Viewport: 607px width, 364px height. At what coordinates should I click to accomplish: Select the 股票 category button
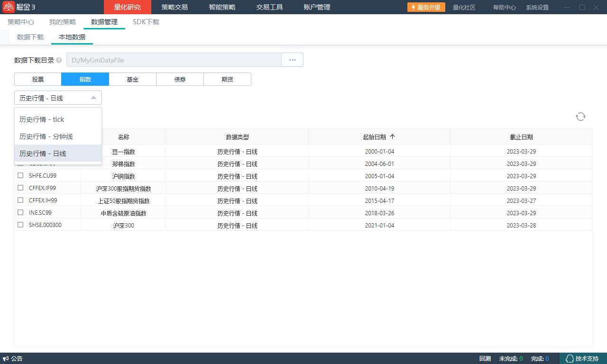[x=38, y=79]
